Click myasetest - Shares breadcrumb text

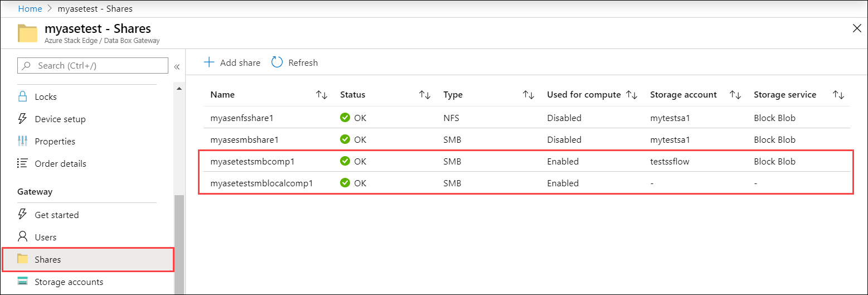pyautogui.click(x=95, y=9)
